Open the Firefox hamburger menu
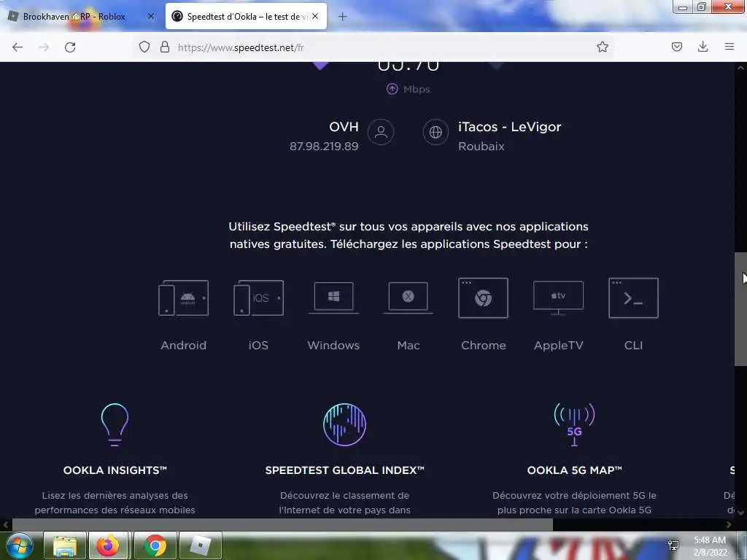Viewport: 747px width, 560px height. (x=729, y=47)
